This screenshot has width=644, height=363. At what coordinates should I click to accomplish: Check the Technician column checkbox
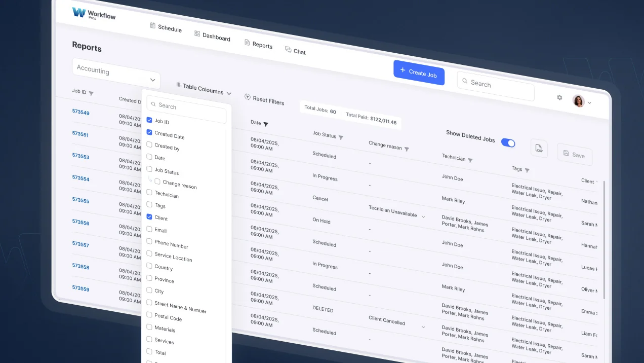149,192
